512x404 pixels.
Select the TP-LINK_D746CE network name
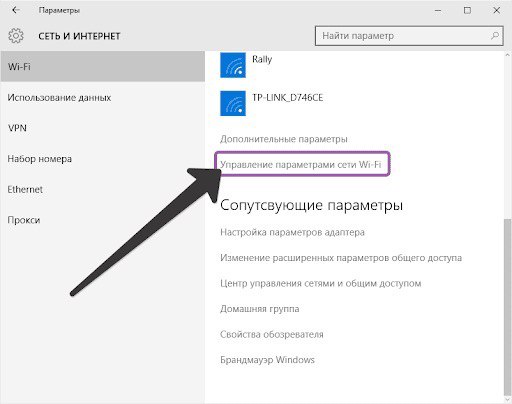pyautogui.click(x=287, y=98)
